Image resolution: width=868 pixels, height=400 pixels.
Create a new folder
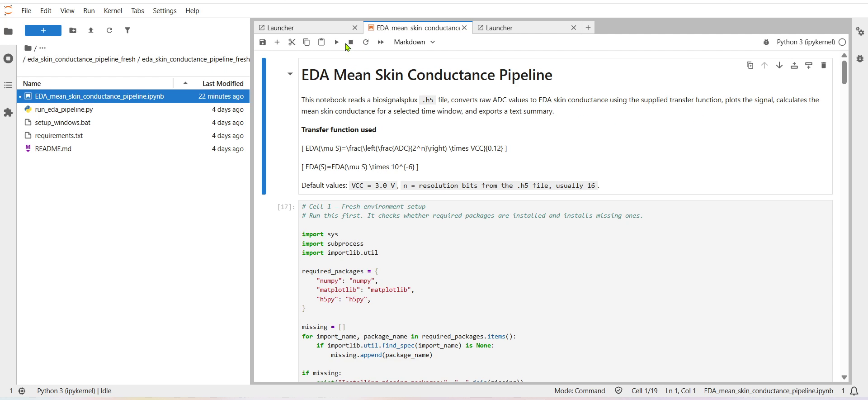pos(73,30)
